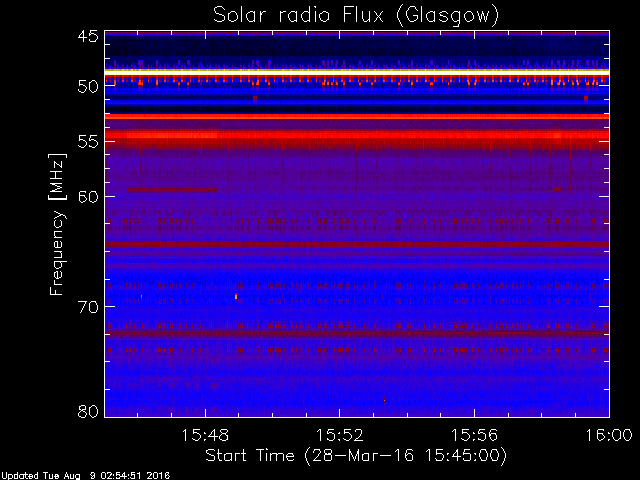Click the "Start Time (28-Mar-16 15:45:00)" label

(356, 456)
